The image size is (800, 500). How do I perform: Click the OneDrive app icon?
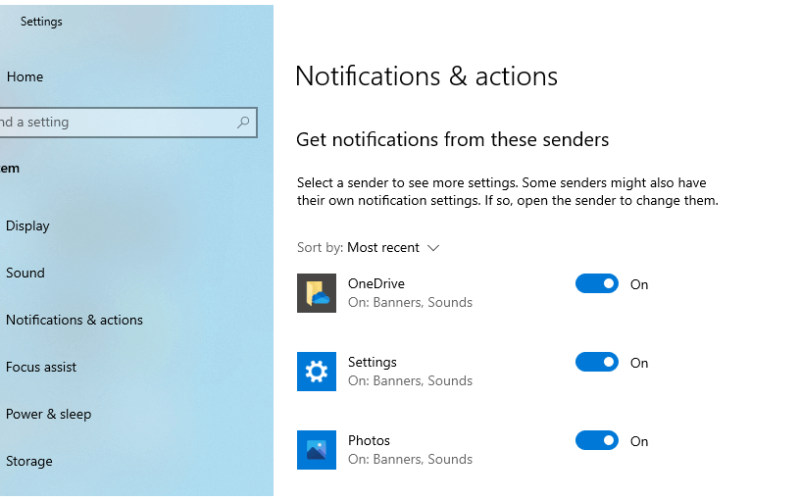pyautogui.click(x=316, y=293)
